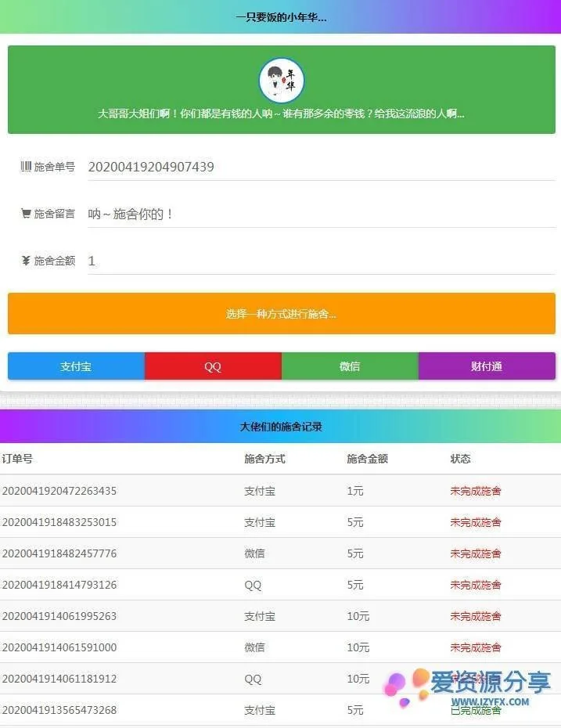Click order number 2020041920472263435
This screenshot has width=561, height=728.
pyautogui.click(x=59, y=491)
